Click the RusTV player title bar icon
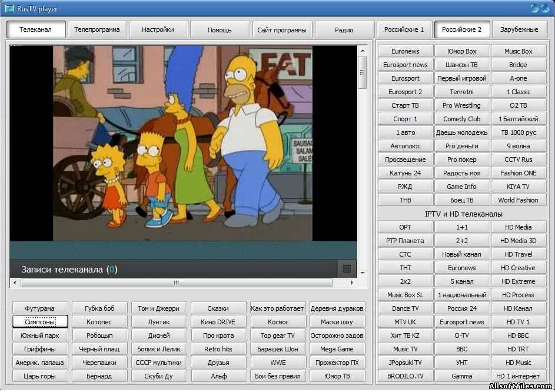This screenshot has width=555, height=392. 9,8
